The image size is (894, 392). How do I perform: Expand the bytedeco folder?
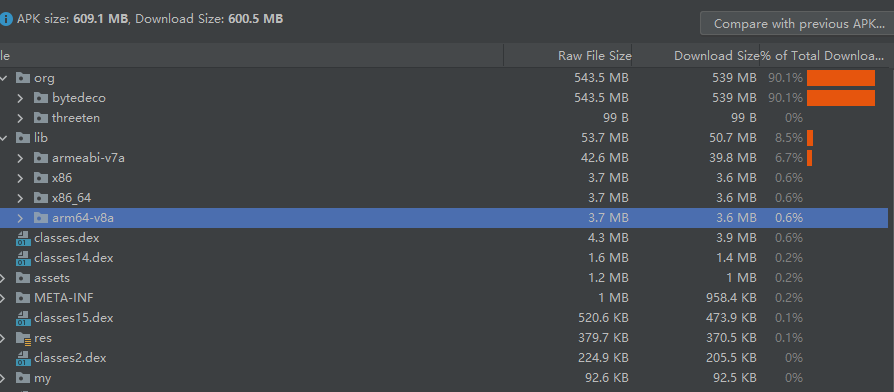(21, 98)
